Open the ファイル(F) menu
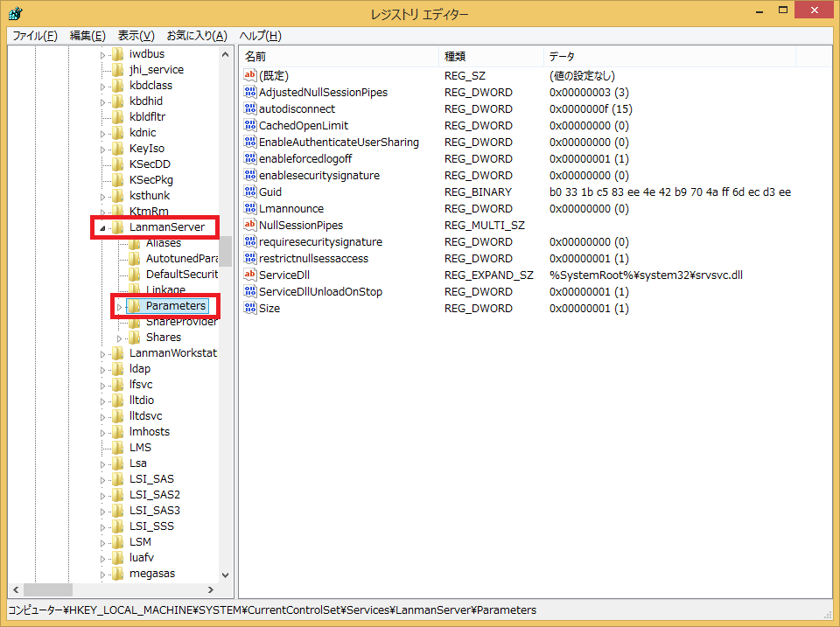The width and height of the screenshot is (840, 627). [34, 36]
